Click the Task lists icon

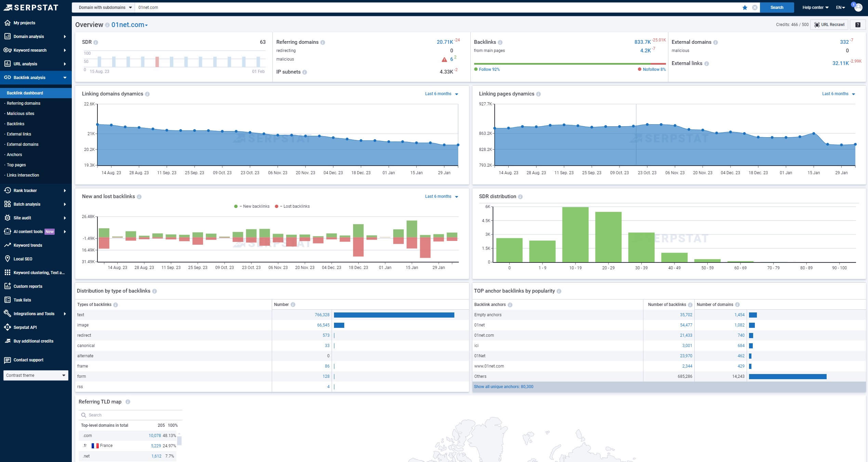click(x=7, y=300)
